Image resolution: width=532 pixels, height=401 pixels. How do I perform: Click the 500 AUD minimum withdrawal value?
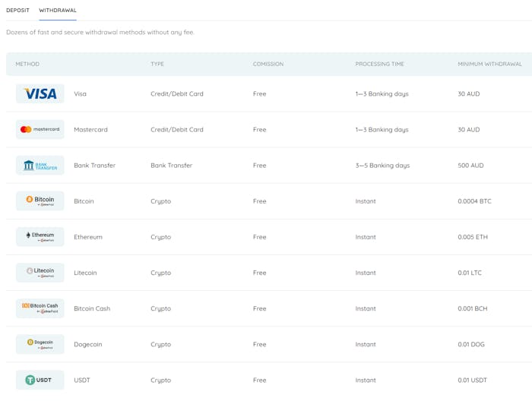tap(470, 166)
